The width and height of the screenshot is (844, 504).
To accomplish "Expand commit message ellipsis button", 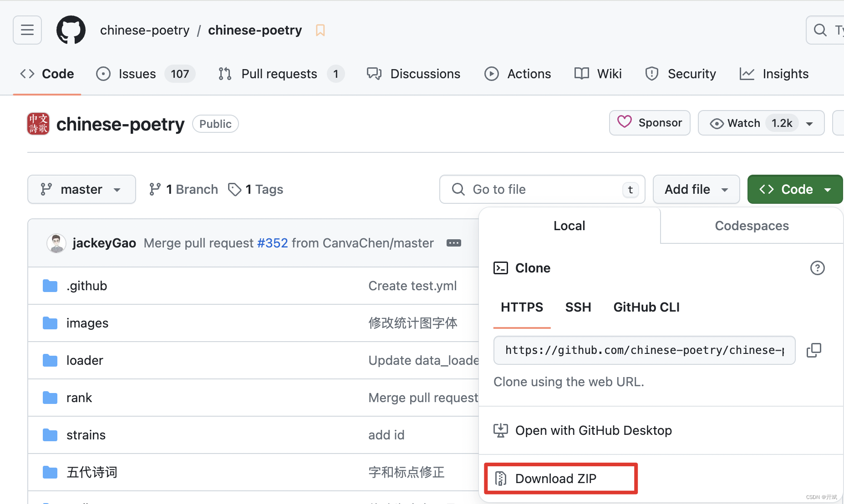I will tap(454, 243).
